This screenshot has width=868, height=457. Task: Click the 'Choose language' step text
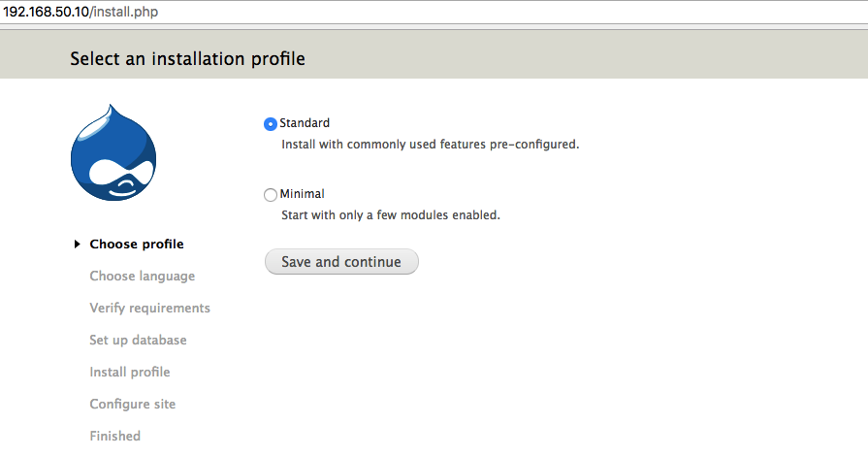click(x=143, y=276)
